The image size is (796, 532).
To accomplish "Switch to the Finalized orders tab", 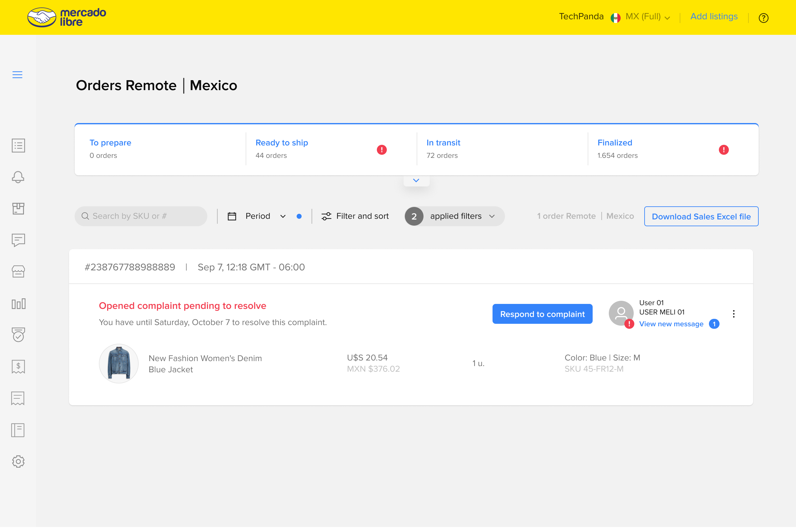I will 614,143.
